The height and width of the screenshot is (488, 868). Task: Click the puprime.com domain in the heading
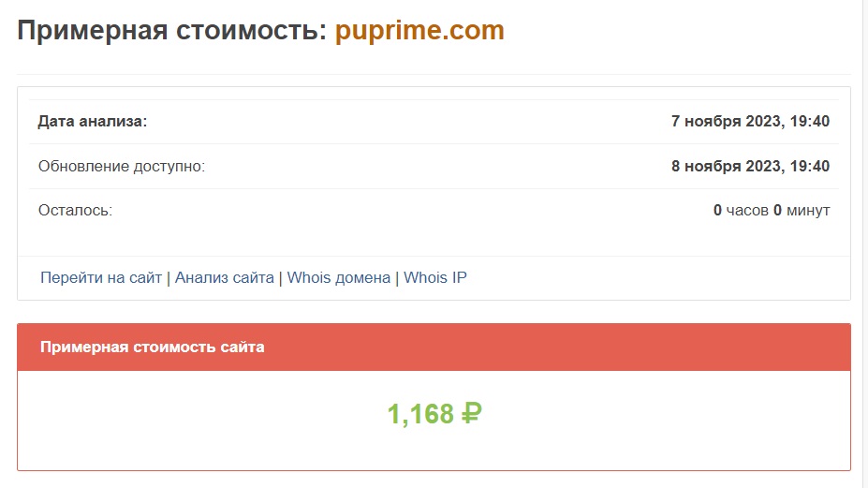pyautogui.click(x=419, y=30)
